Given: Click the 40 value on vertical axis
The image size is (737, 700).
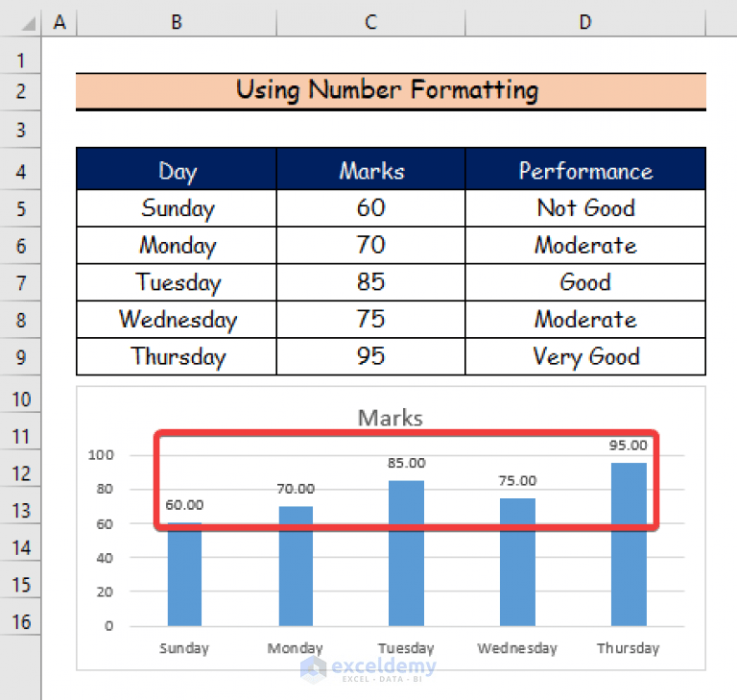Looking at the screenshot, I should point(105,558).
